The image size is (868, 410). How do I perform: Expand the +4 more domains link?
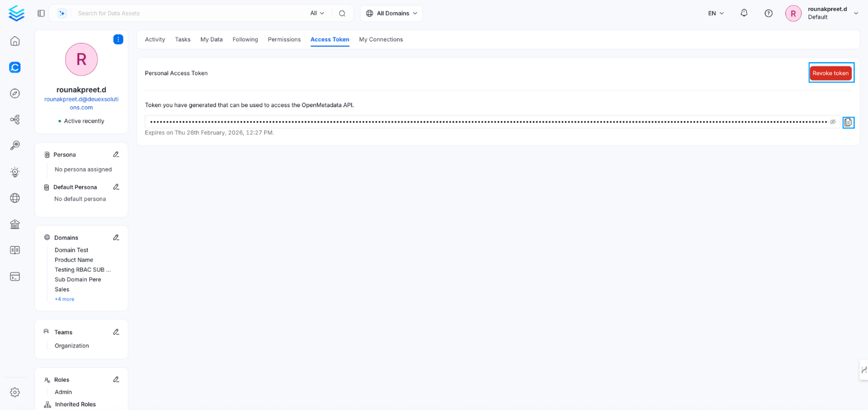coord(65,299)
